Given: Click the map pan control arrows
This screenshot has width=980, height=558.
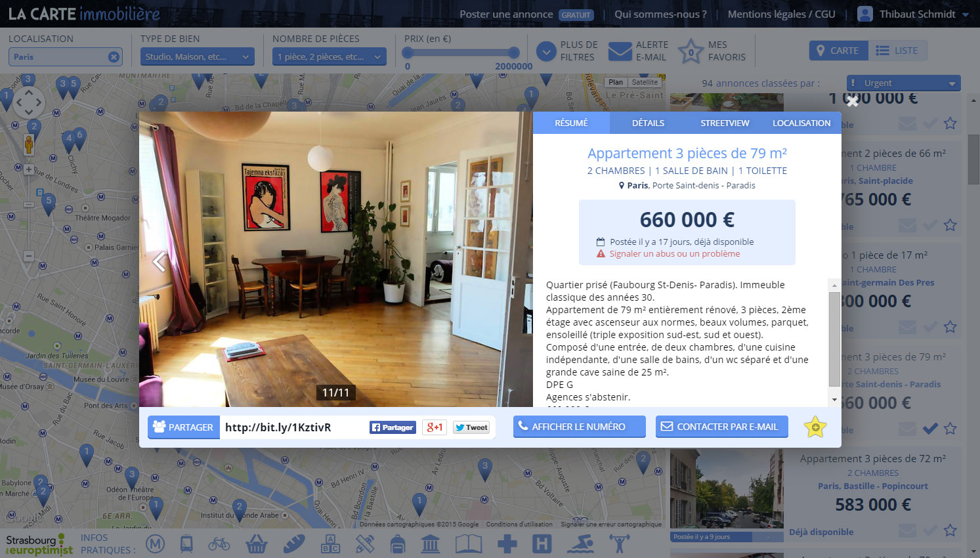Looking at the screenshot, I should coord(29,102).
